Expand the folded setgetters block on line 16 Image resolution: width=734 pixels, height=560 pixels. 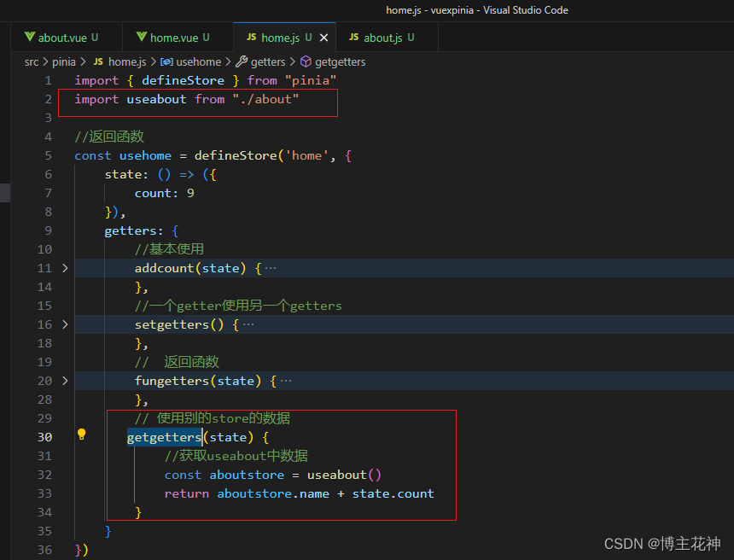coord(65,324)
